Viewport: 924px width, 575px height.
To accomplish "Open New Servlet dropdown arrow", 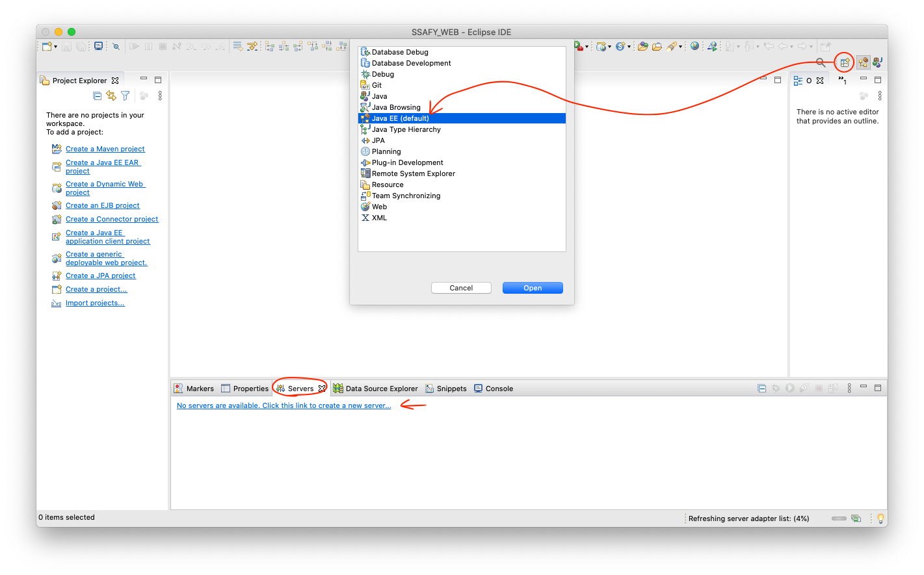I will pos(629,47).
